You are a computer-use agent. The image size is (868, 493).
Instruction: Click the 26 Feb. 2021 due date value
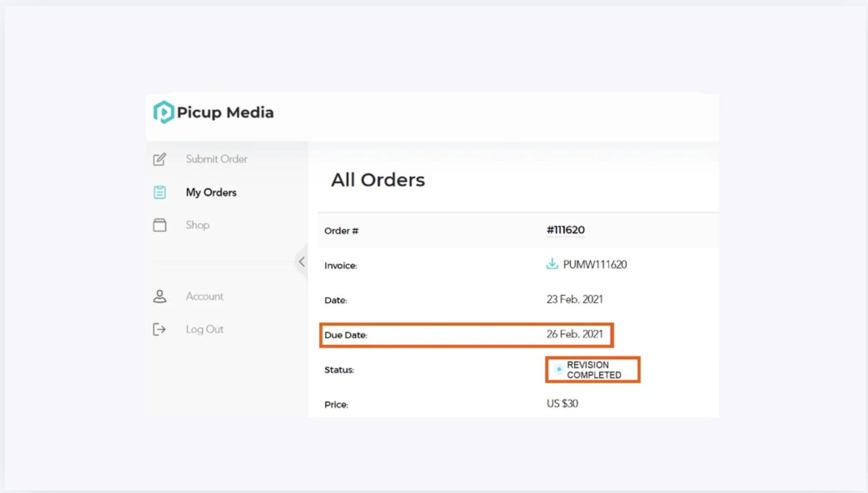tap(575, 334)
